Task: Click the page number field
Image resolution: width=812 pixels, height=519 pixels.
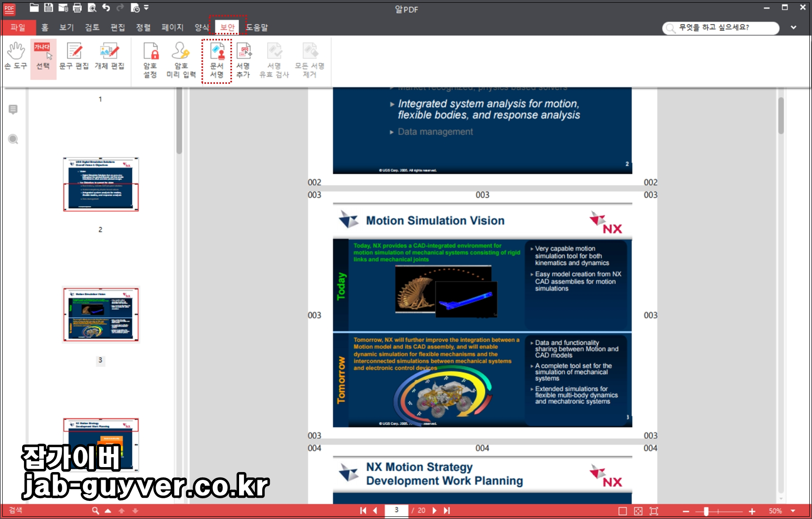Action: click(397, 510)
